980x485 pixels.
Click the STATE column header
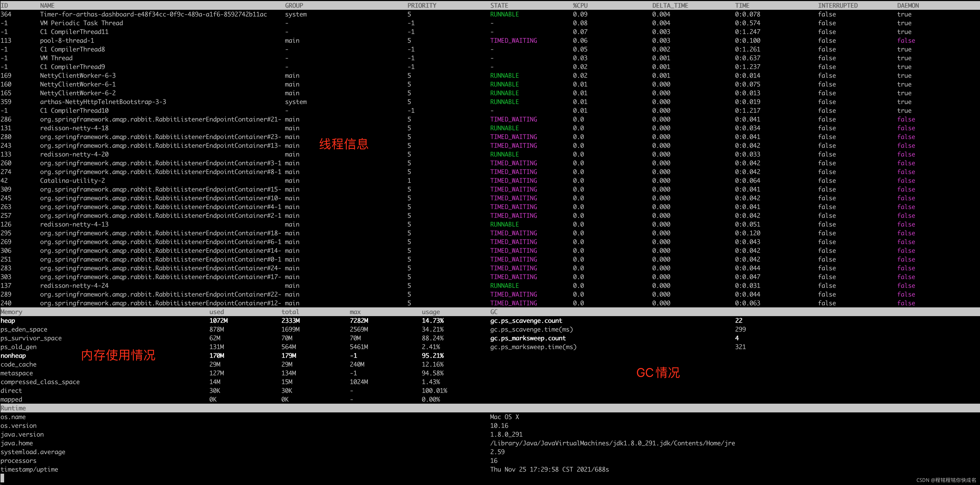[499, 5]
